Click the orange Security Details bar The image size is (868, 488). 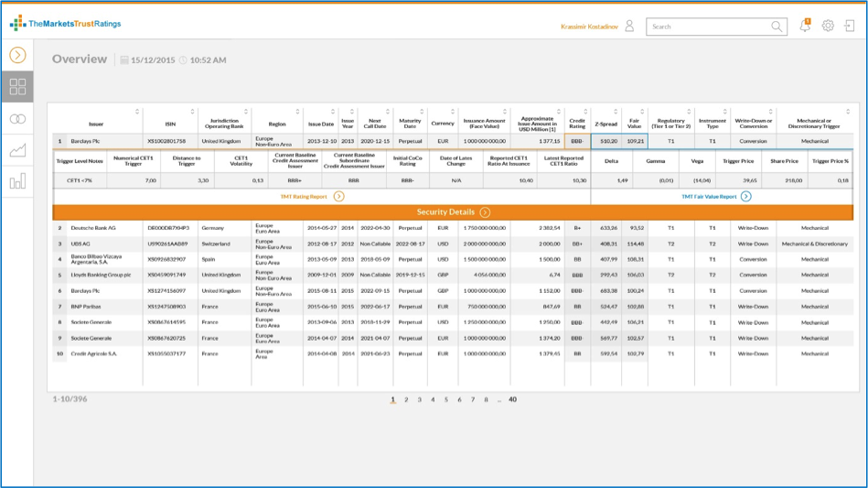pos(453,212)
